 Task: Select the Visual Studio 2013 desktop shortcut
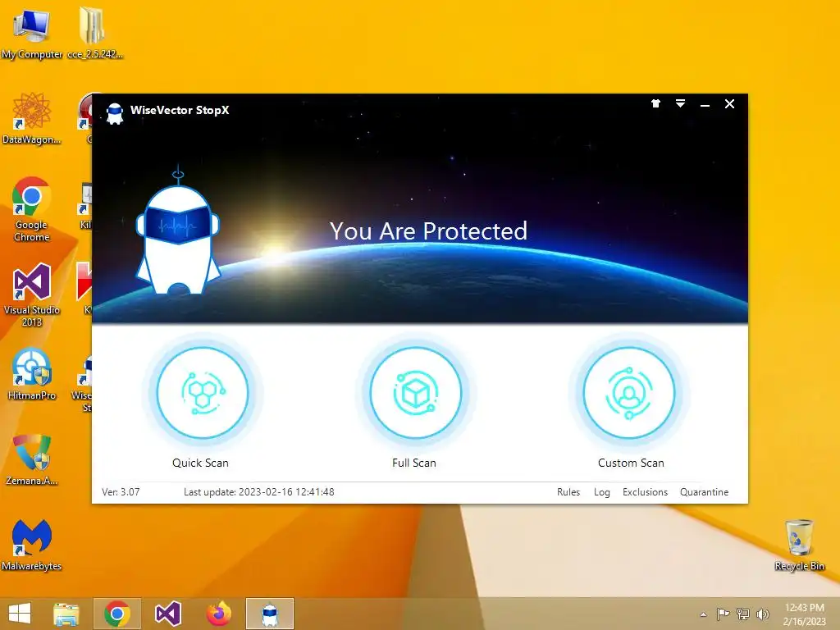tap(32, 295)
